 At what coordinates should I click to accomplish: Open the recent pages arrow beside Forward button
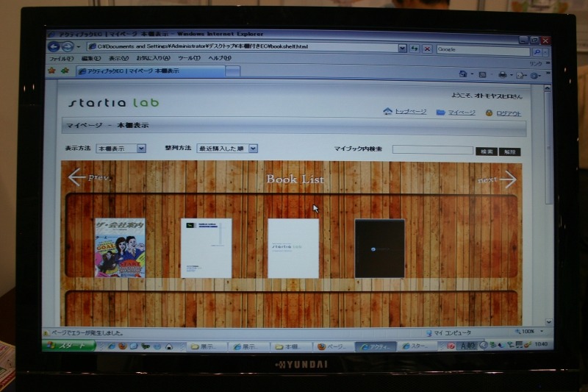point(79,47)
